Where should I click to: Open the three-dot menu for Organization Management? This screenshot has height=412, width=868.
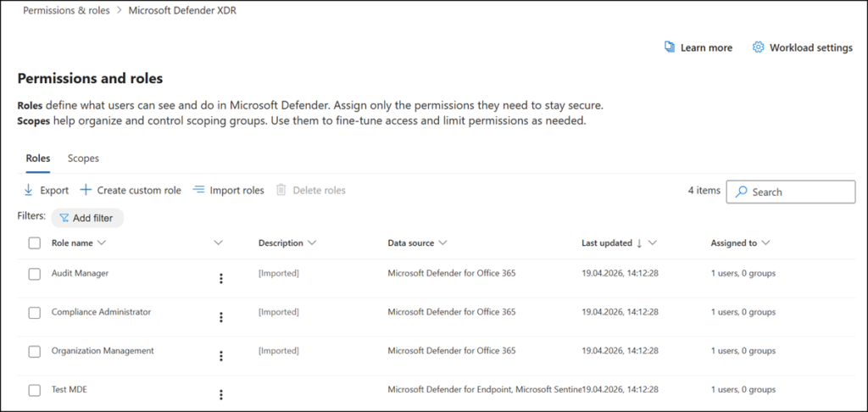tap(221, 356)
